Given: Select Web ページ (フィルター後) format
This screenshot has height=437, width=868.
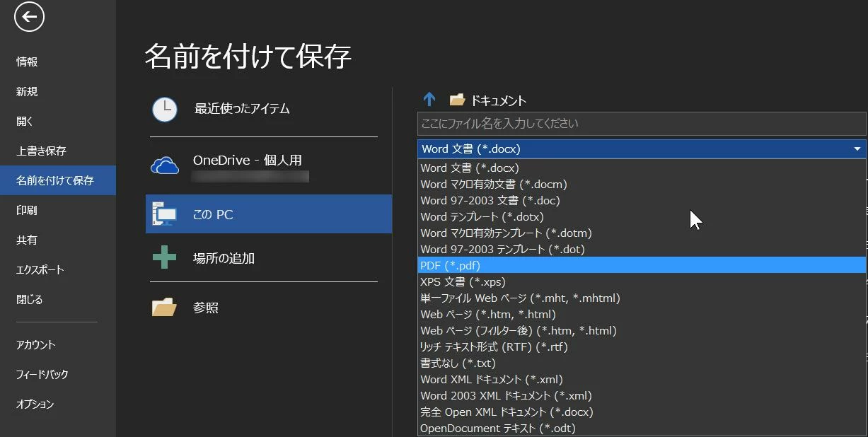Looking at the screenshot, I should 642,330.
